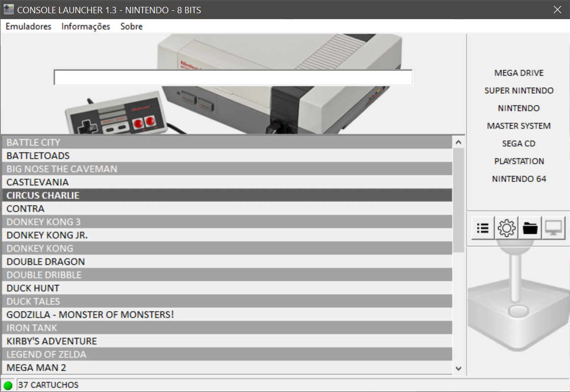
Task: Select DOUBLE DRIBBLE in the list
Action: pyautogui.click(x=227, y=275)
